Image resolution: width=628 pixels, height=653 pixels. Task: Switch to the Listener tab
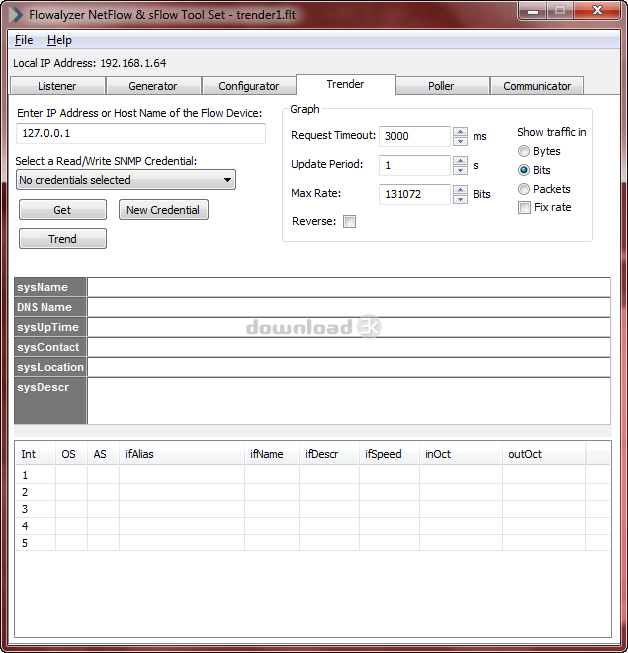pyautogui.click(x=57, y=86)
